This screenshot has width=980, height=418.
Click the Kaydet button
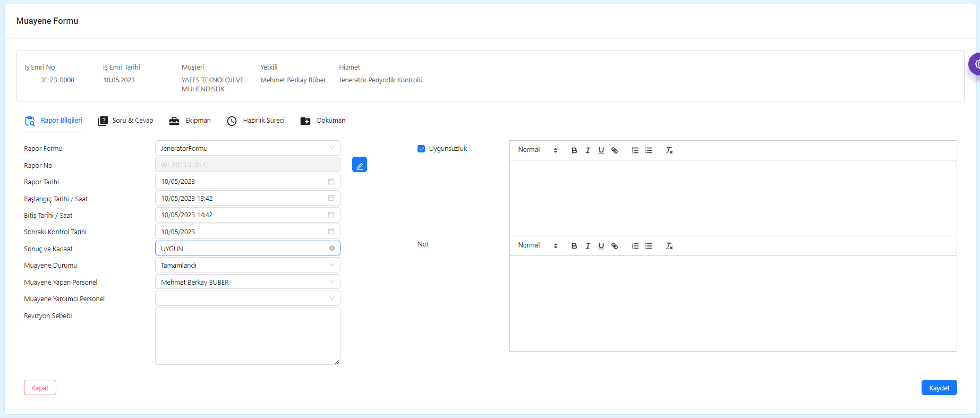tap(939, 388)
